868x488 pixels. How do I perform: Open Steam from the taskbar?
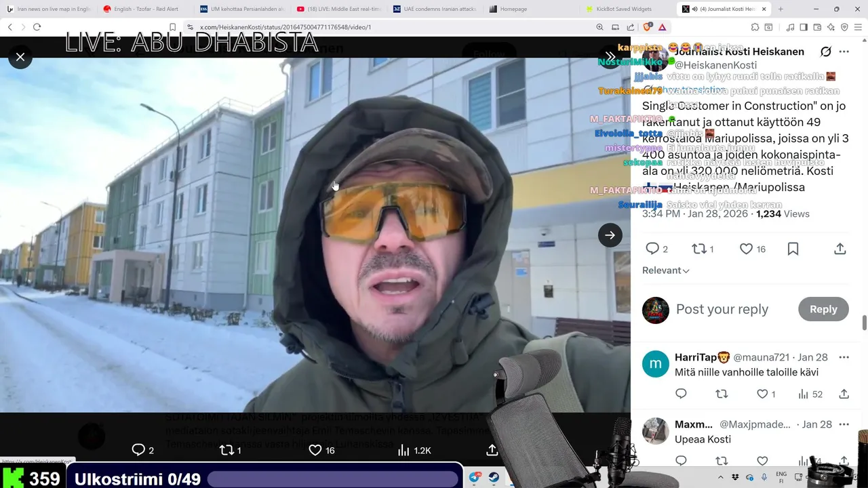pos(494,478)
